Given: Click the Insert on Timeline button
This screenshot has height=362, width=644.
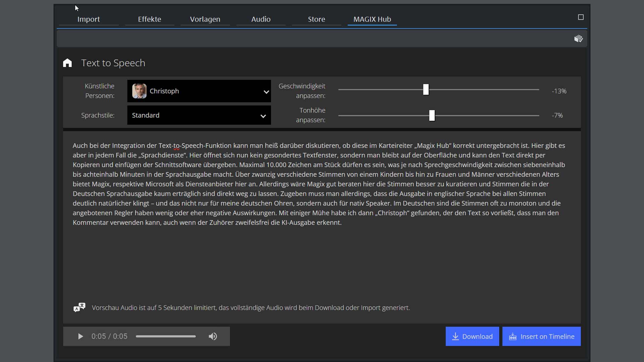Looking at the screenshot, I should [541, 337].
